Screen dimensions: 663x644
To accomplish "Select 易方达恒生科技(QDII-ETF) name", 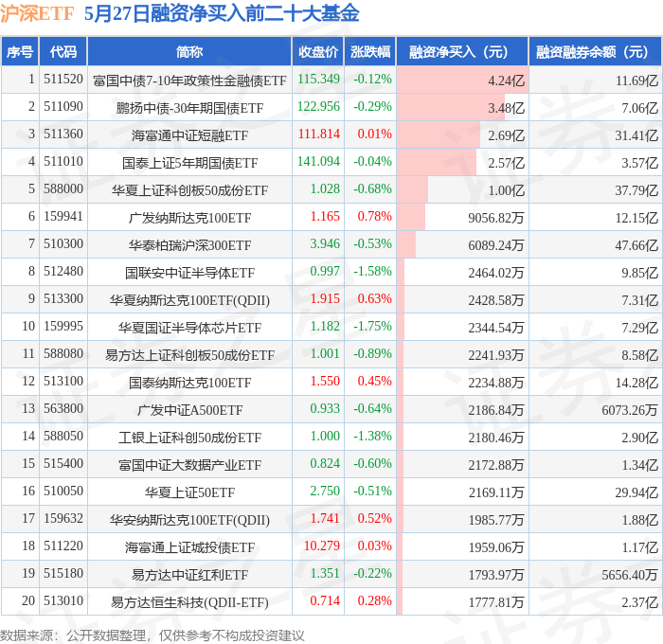I will pos(189,602).
